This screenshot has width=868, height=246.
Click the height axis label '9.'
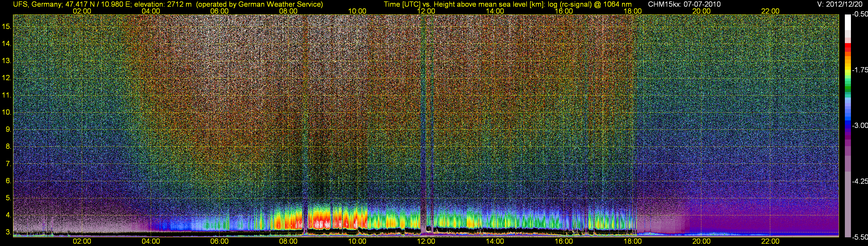click(x=8, y=129)
